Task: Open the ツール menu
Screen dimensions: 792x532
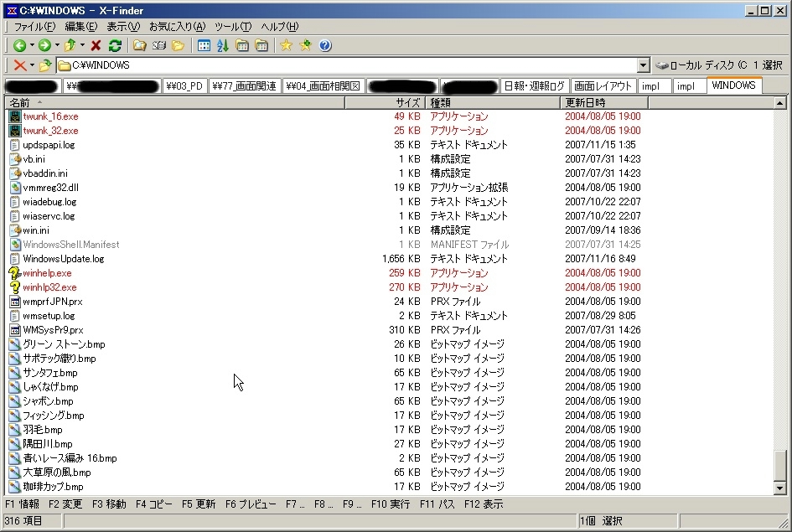Action: point(233,27)
